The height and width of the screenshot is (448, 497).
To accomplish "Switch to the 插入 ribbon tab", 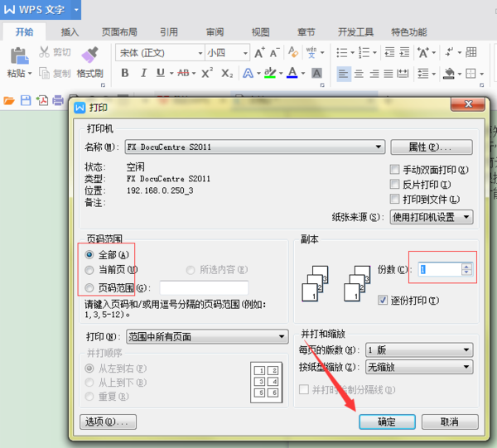I will [70, 32].
